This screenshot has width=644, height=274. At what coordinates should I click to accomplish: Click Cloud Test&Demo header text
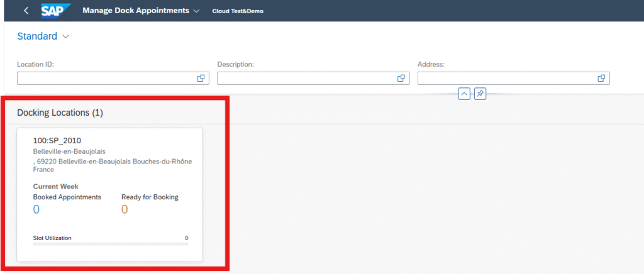[x=238, y=11]
